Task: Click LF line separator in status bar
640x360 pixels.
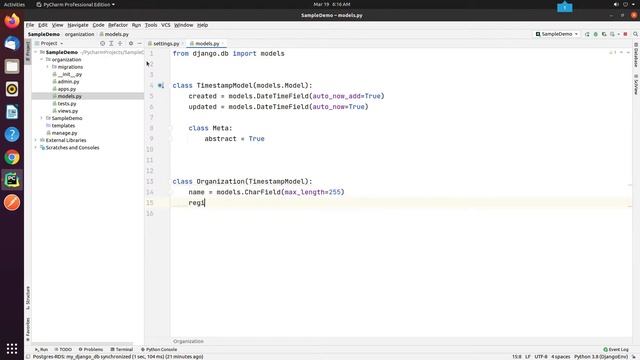Action: [528, 357]
